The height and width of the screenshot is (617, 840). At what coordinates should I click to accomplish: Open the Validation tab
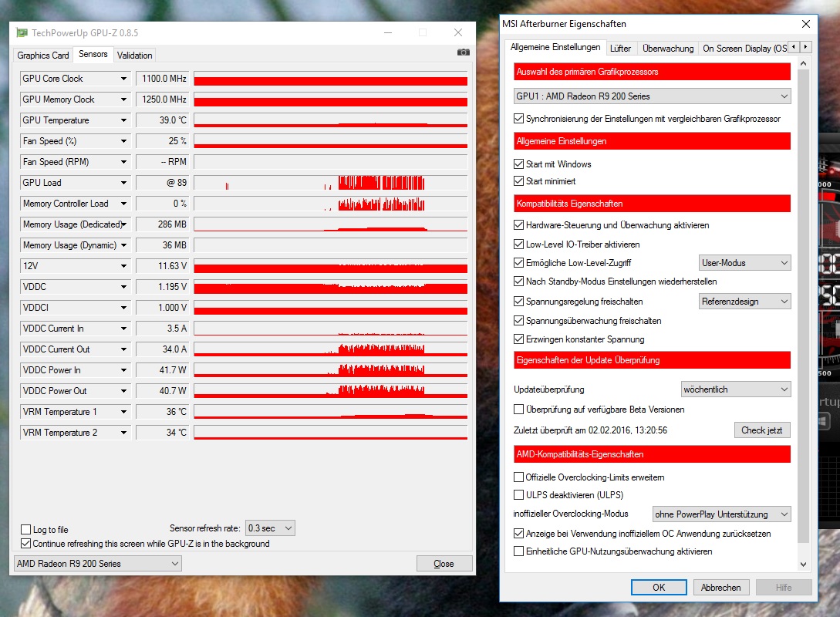[134, 56]
